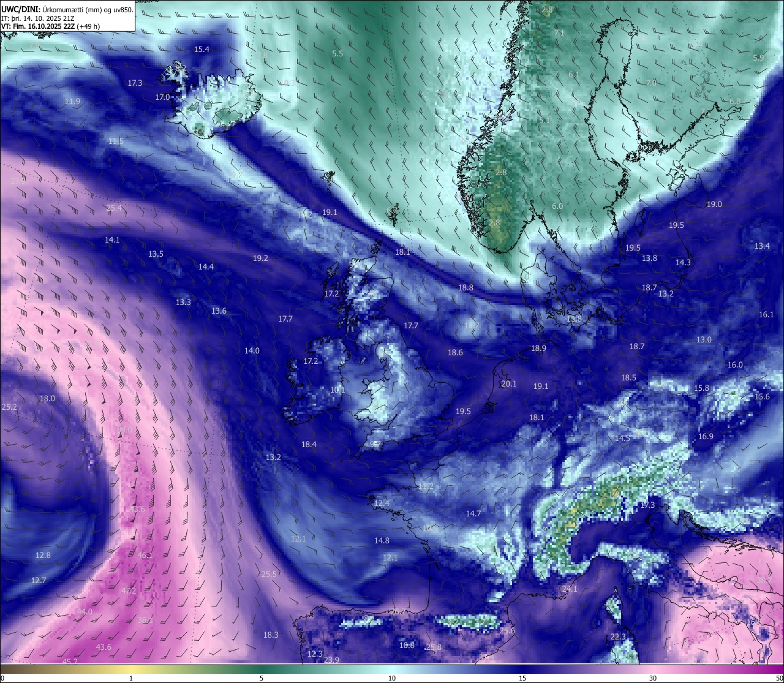Click the 19.0 value label
Screen dimensions: 784x683
[714, 204]
